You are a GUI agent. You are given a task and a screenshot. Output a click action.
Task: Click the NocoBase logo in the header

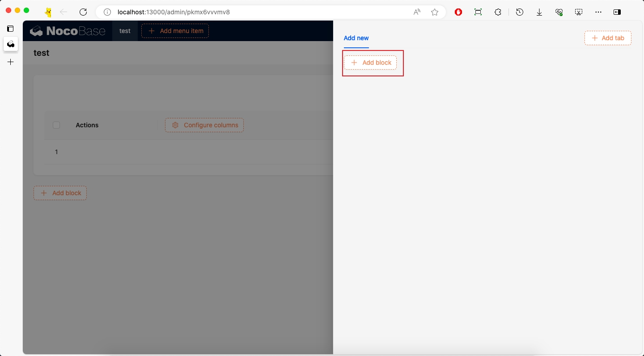(x=68, y=30)
